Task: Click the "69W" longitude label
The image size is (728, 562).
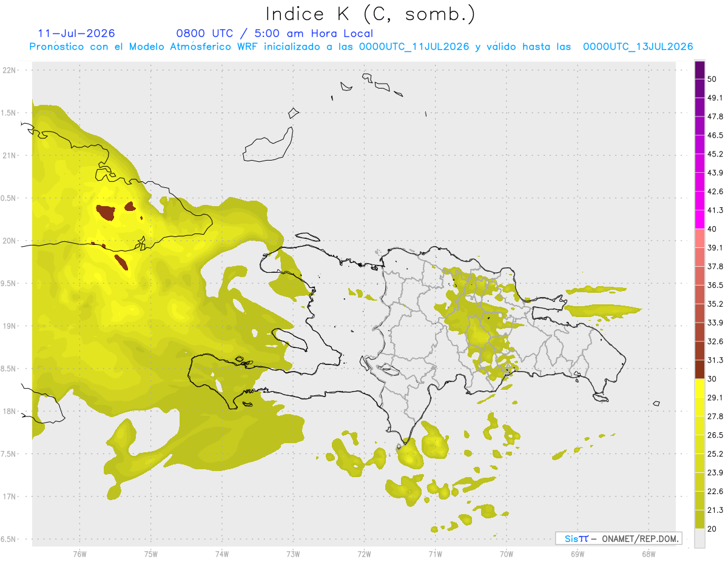Action: pyautogui.click(x=577, y=554)
